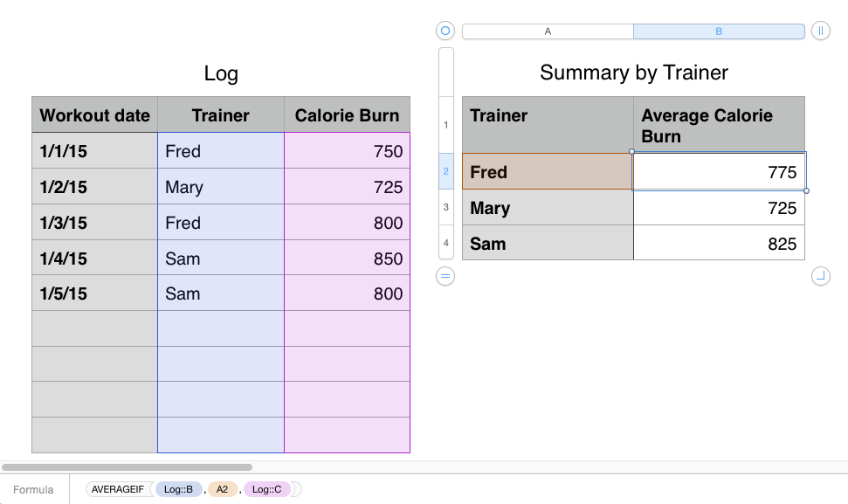The width and height of the screenshot is (848, 504).
Task: Click the table corner resize handle
Action: point(821,276)
